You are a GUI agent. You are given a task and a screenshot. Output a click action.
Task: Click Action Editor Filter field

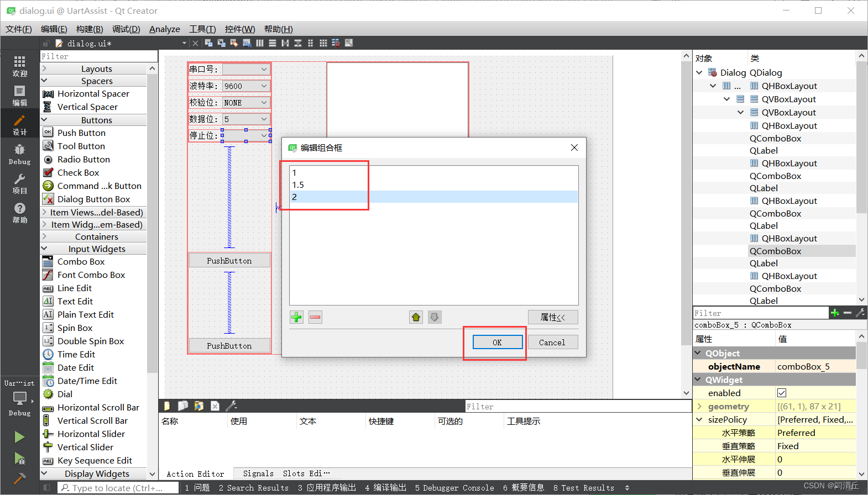[578, 407]
